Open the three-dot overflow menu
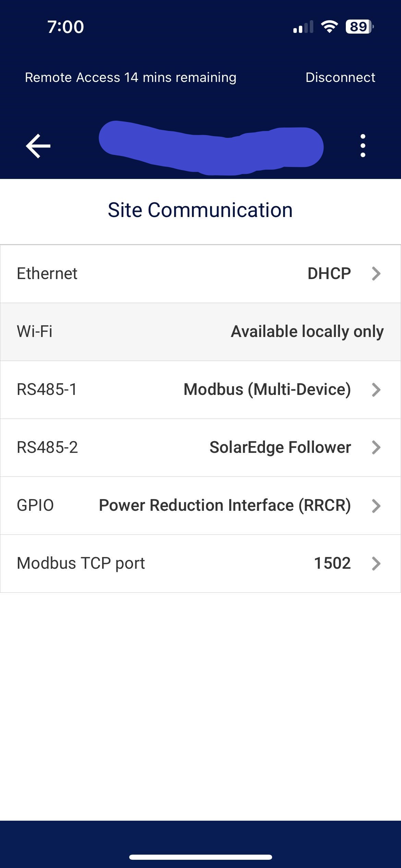The width and height of the screenshot is (401, 868). tap(363, 146)
